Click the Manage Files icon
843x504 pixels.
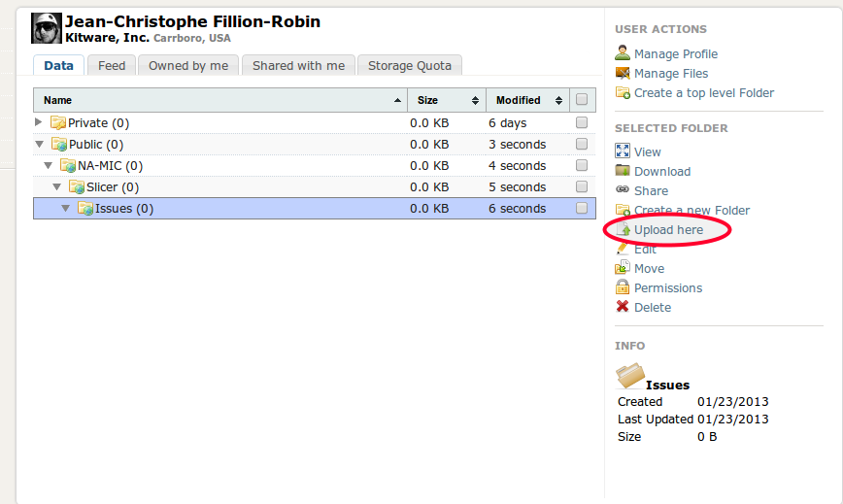[x=623, y=73]
